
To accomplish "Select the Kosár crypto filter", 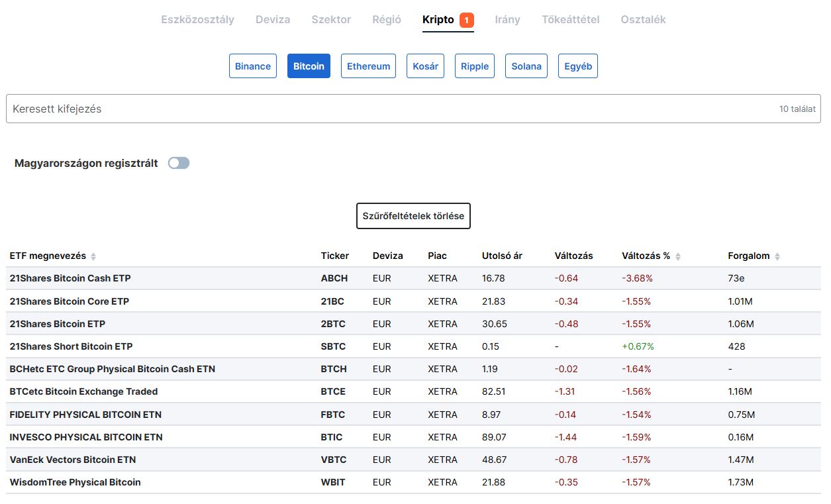I will coord(425,66).
